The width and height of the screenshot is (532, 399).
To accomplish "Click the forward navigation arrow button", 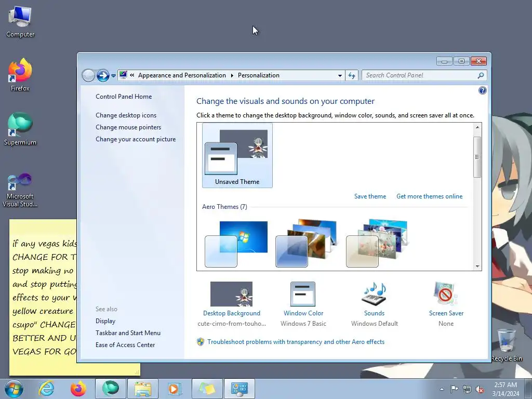I will [x=103, y=75].
